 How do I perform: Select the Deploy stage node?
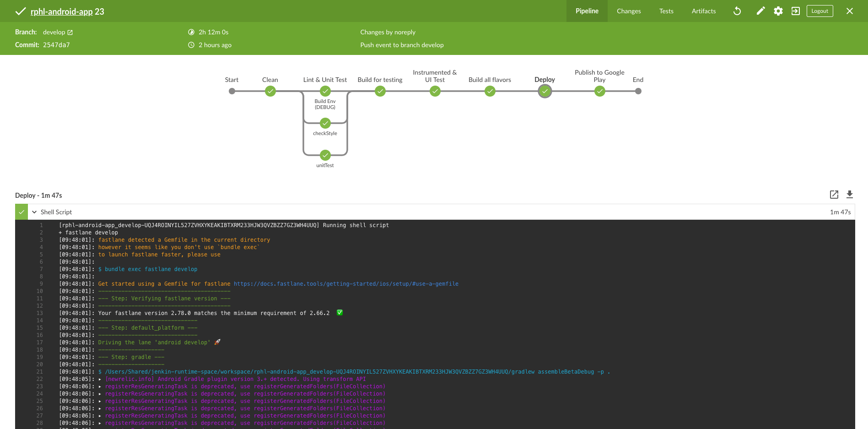[545, 91]
